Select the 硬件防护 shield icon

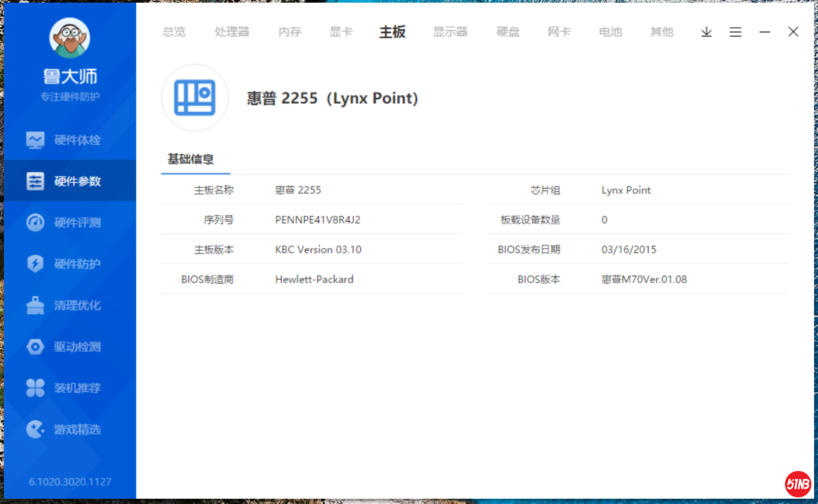[x=35, y=264]
